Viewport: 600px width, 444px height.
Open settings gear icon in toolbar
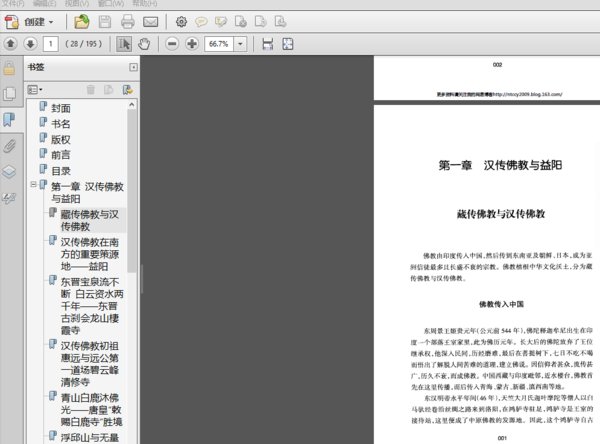coord(181,22)
